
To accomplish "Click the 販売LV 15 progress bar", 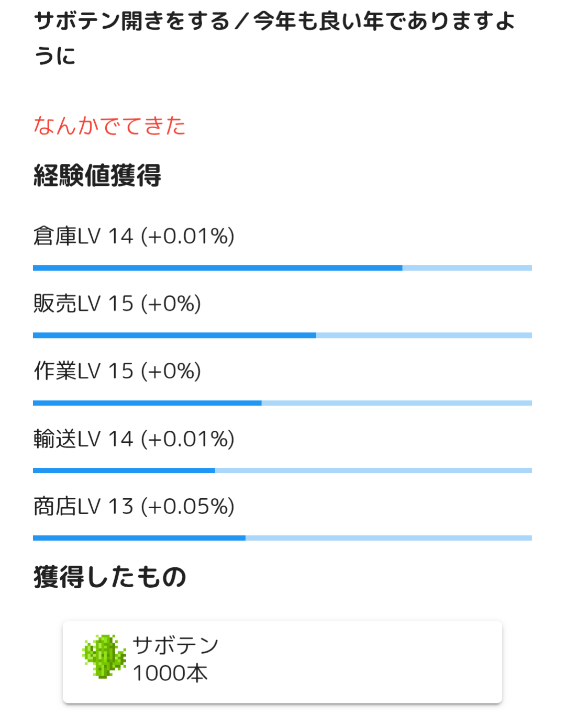I will point(282,335).
